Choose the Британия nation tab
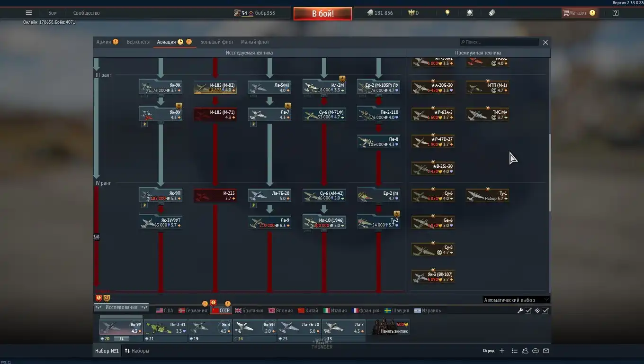 tap(249, 311)
